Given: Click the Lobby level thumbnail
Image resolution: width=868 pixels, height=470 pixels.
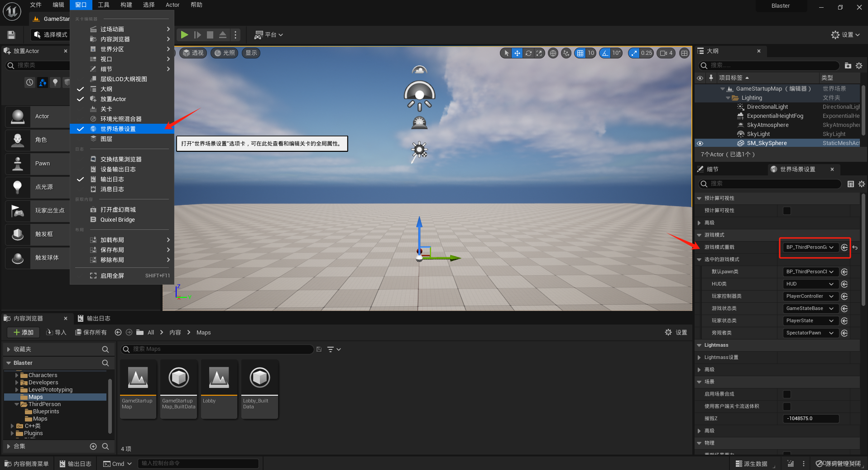Looking at the screenshot, I should coord(219,389).
